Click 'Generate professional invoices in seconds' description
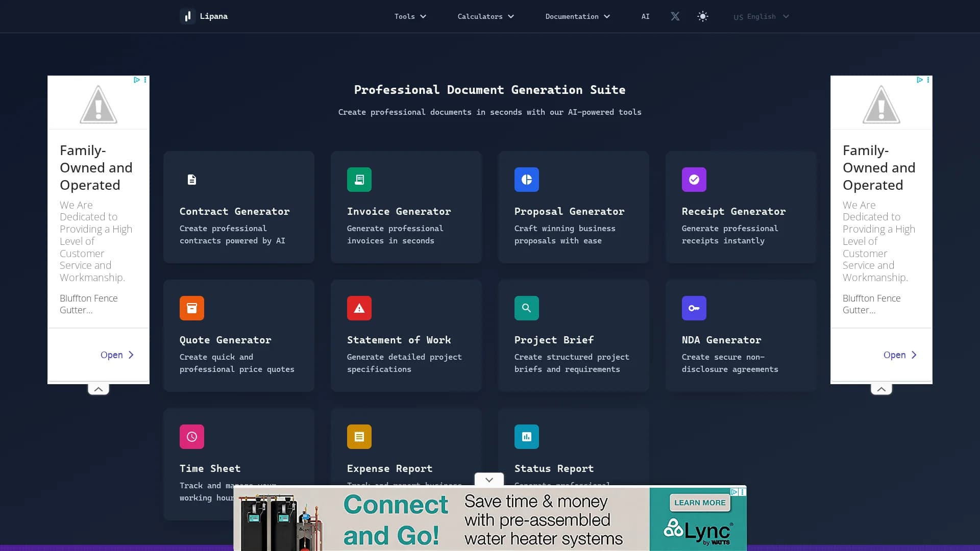Viewport: 980px width, 551px height. click(x=395, y=235)
